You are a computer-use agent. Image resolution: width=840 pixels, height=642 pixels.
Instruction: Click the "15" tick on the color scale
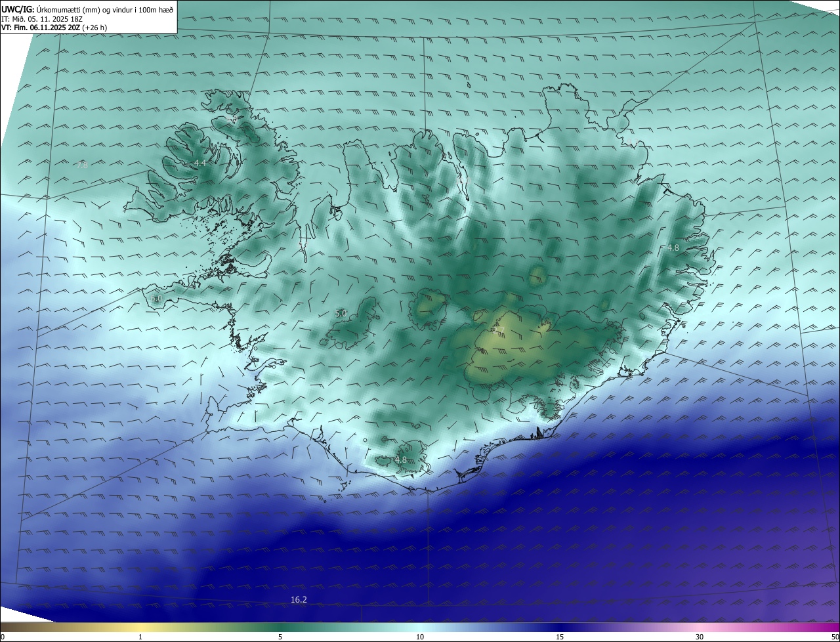point(560,637)
